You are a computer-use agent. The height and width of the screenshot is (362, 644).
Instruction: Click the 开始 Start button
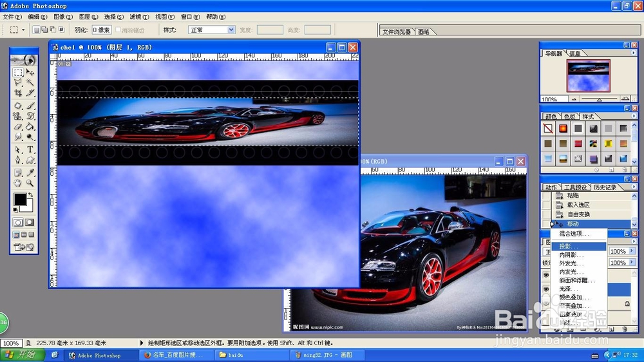[x=21, y=355]
